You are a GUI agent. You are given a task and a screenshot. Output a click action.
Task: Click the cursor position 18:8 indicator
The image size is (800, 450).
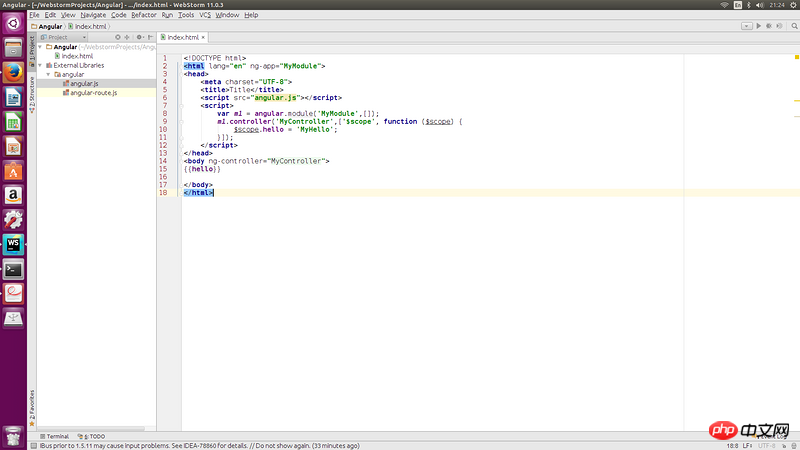pyautogui.click(x=733, y=446)
